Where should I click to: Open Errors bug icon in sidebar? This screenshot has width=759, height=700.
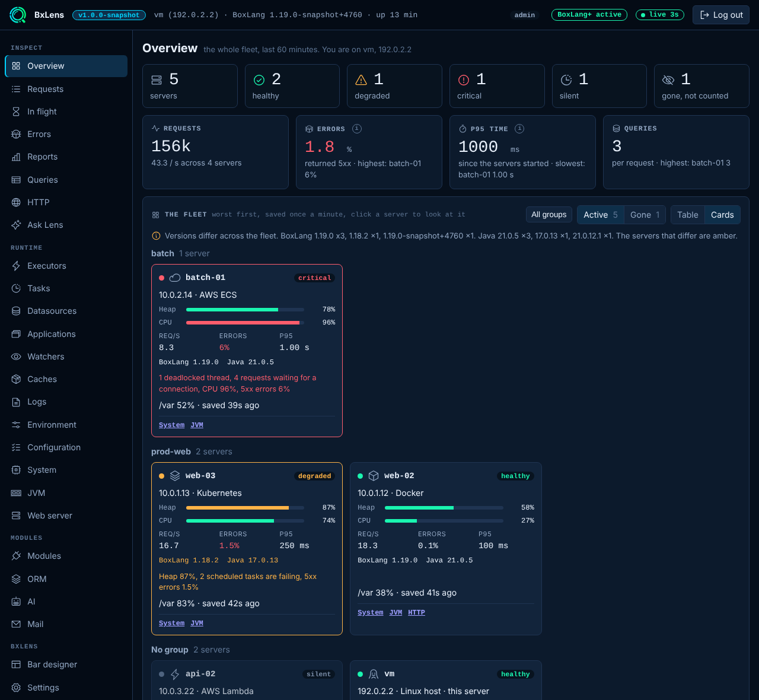[x=16, y=134]
